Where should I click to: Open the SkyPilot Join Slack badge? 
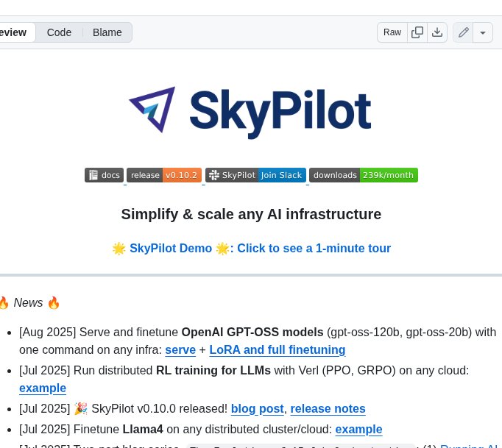255,175
